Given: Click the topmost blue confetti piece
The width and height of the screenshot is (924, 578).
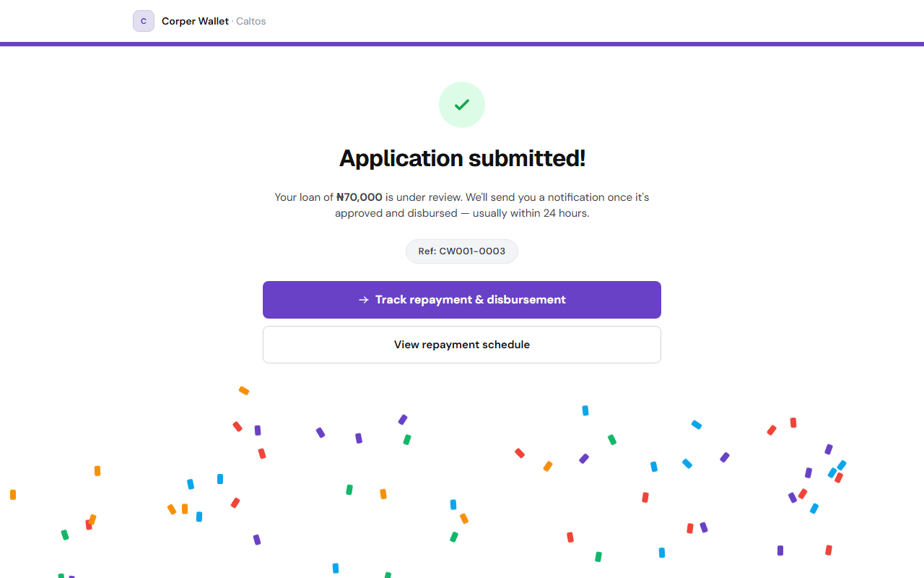Looking at the screenshot, I should tap(585, 410).
